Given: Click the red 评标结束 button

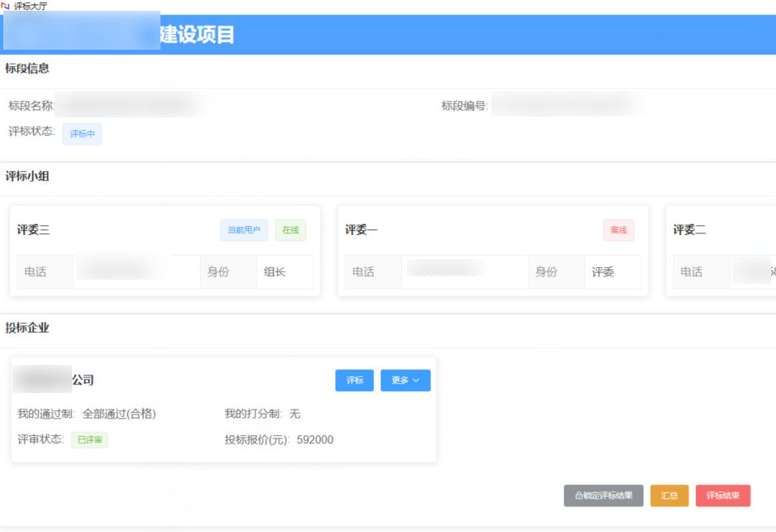Looking at the screenshot, I should coord(722,496).
